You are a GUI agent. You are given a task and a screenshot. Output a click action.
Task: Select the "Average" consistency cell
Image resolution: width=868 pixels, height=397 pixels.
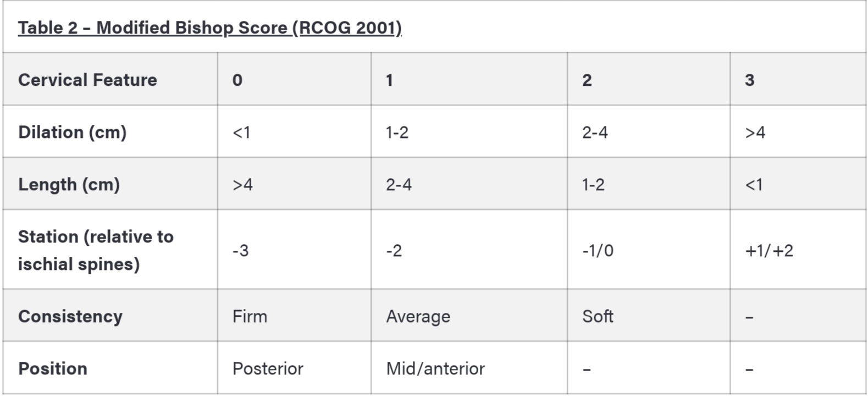click(418, 317)
